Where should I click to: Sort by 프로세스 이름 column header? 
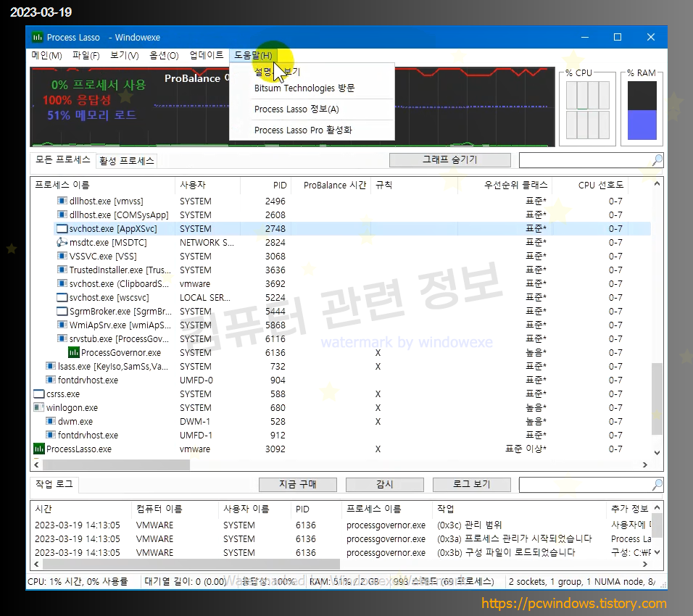[102, 185]
